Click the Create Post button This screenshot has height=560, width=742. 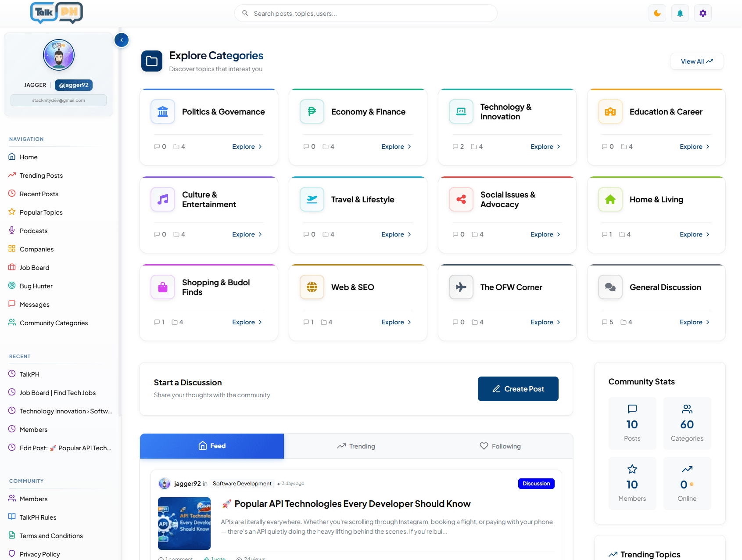518,389
